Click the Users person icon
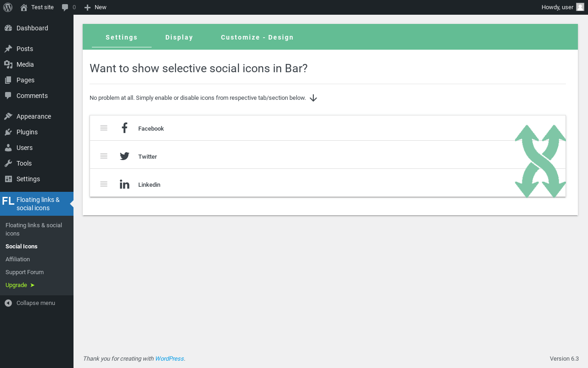The width and height of the screenshot is (588, 368). 8,148
